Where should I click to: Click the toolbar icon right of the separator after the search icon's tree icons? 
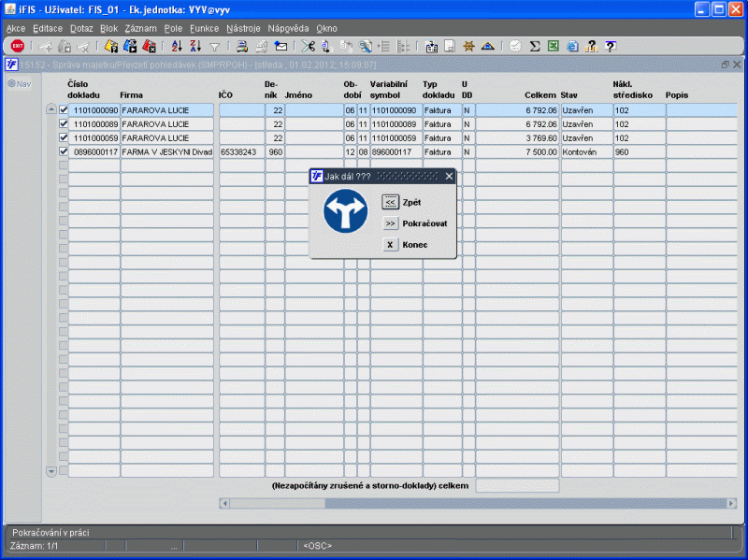431,46
